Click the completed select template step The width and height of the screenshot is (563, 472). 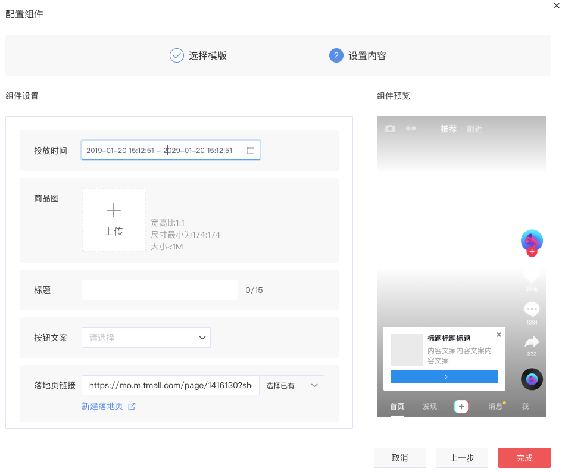click(198, 56)
